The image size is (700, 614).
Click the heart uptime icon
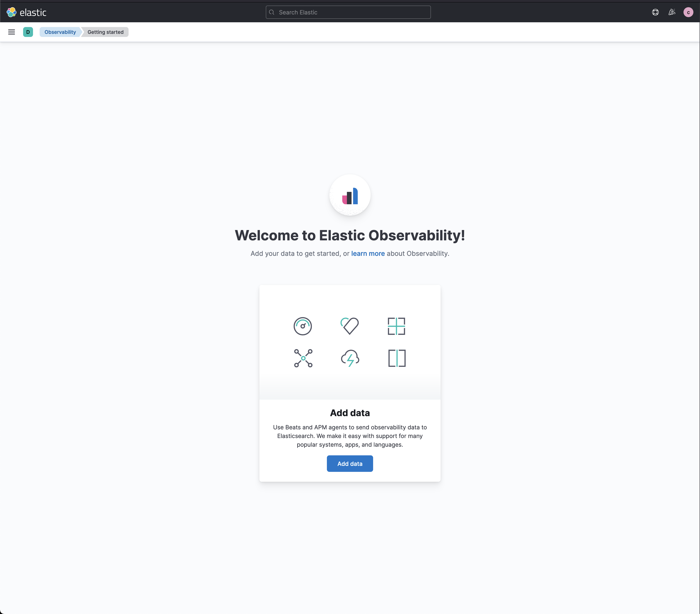pos(350,326)
